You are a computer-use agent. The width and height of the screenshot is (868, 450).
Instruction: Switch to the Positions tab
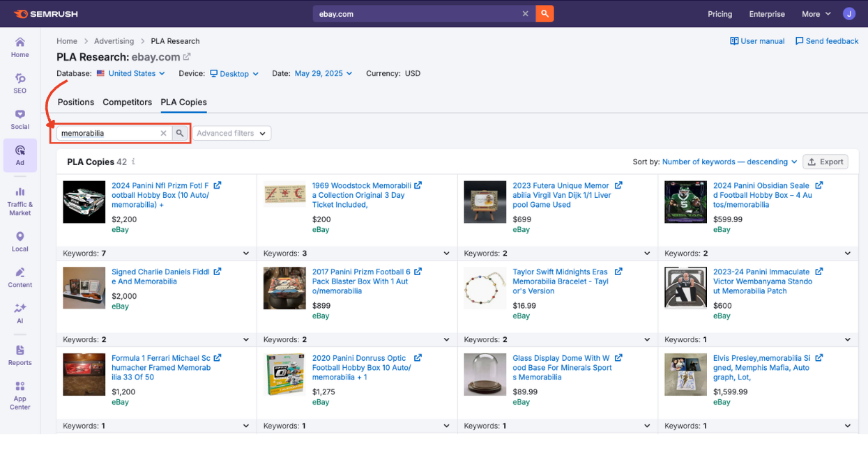(75, 102)
